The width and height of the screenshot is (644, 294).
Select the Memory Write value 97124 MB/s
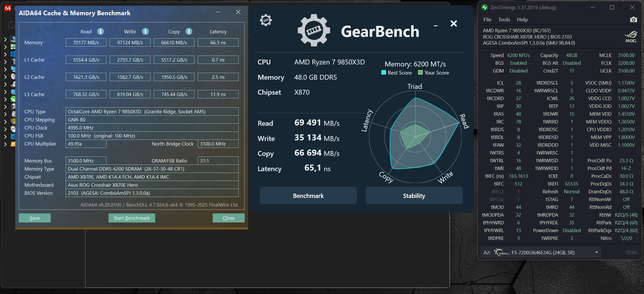(130, 43)
